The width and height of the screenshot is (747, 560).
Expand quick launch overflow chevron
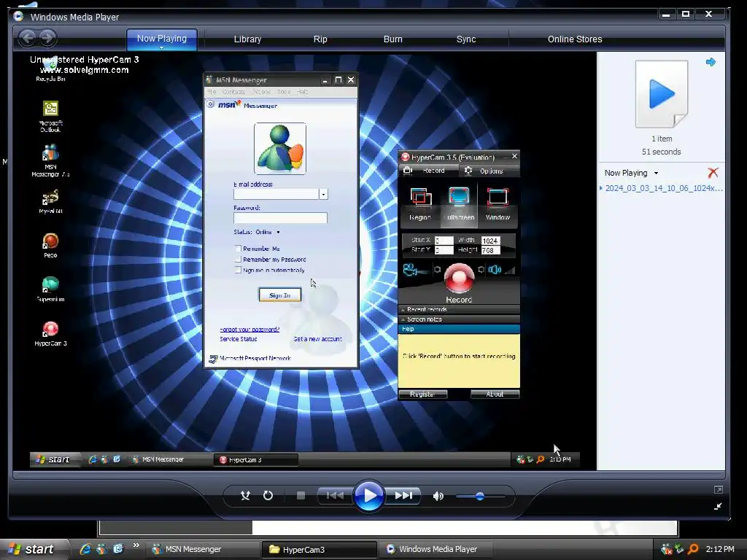(x=136, y=545)
